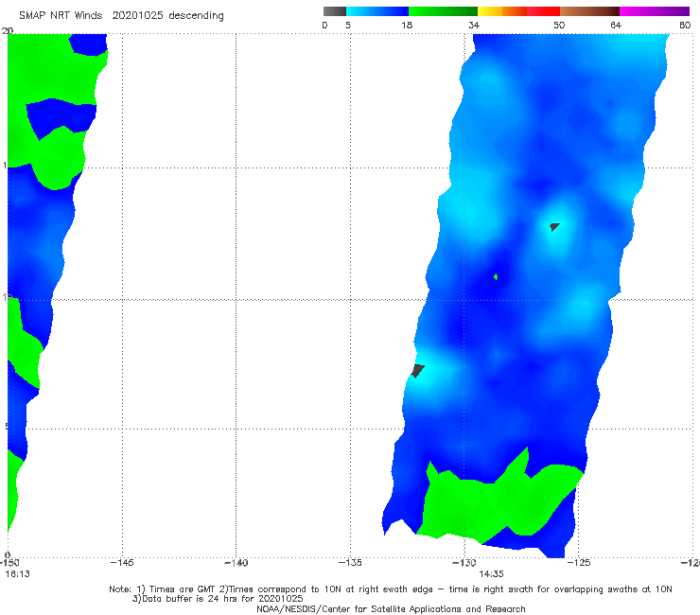Viewport: 700px width, 615px height.
Task: Click the swath time '16:13'
Action: 17,574
